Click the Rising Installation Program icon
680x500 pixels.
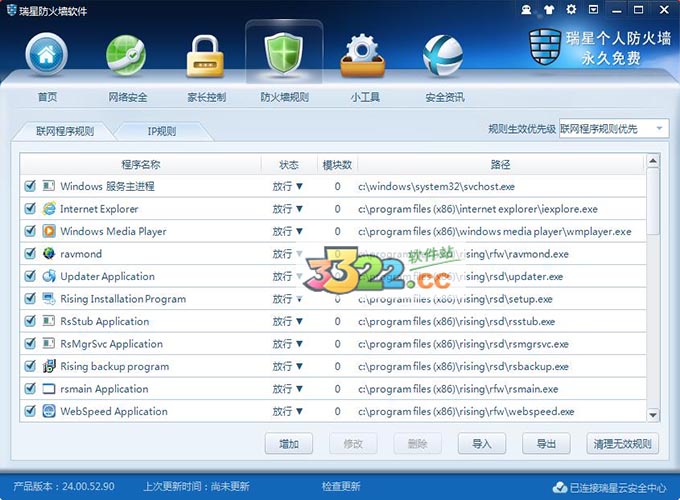[49, 298]
